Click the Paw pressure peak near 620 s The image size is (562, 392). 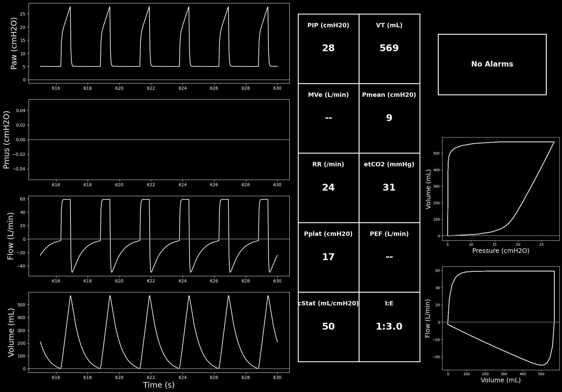(110, 7)
